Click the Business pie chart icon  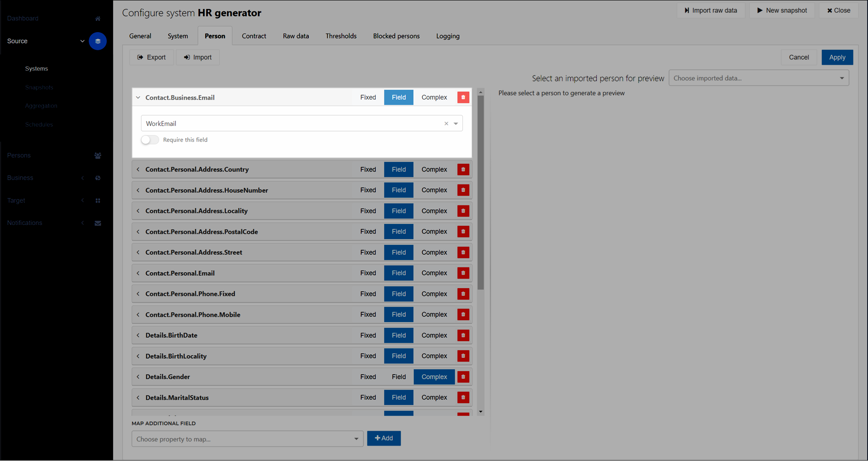pos(98,178)
